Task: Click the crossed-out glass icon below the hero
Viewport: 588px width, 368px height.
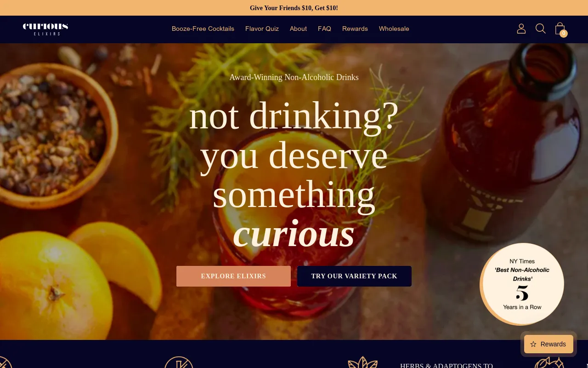Action: click(179, 362)
